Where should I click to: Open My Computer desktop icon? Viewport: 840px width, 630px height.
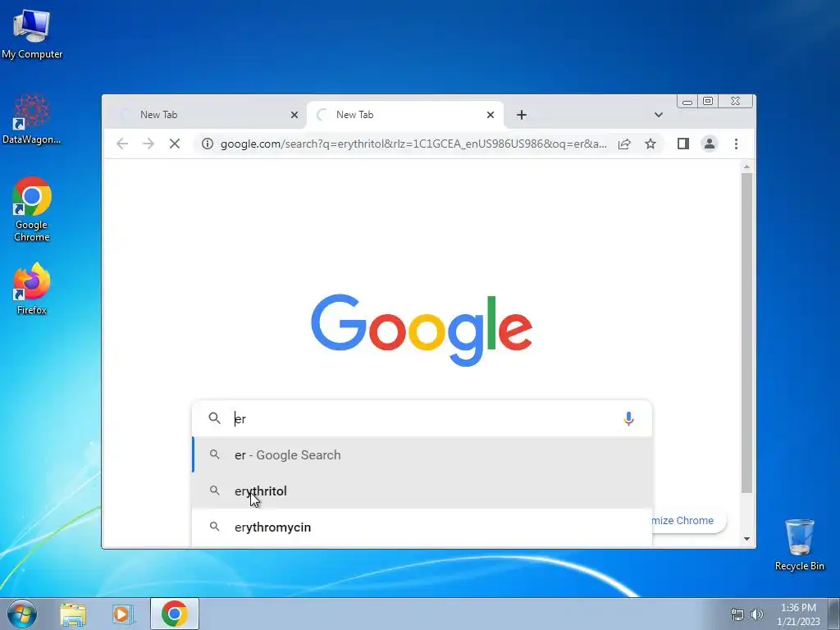[32, 34]
